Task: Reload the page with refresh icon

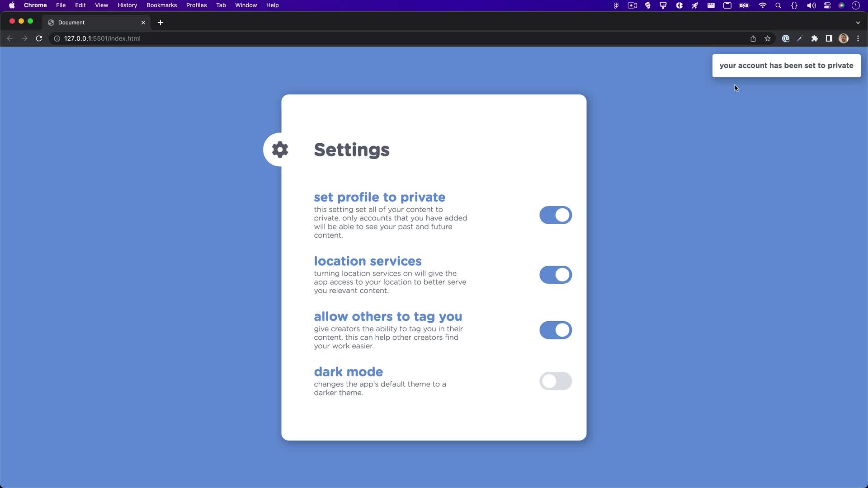Action: point(39,38)
